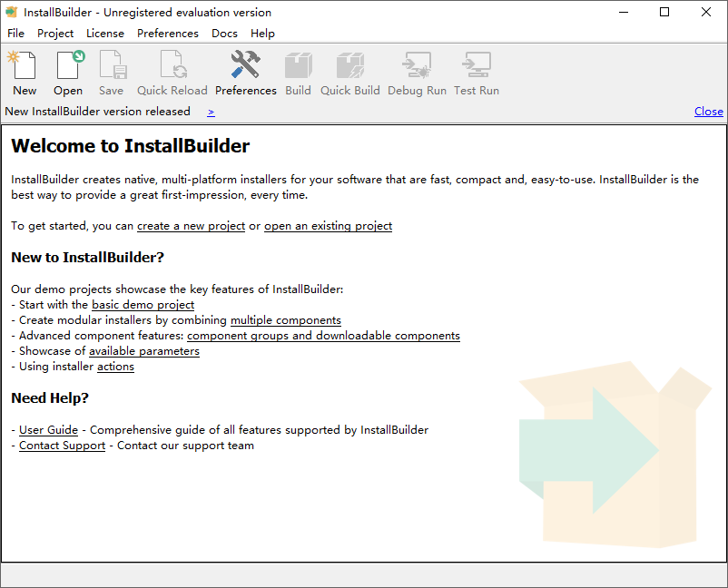Click the Contact Support link
Image resolution: width=728 pixels, height=588 pixels.
[63, 446]
